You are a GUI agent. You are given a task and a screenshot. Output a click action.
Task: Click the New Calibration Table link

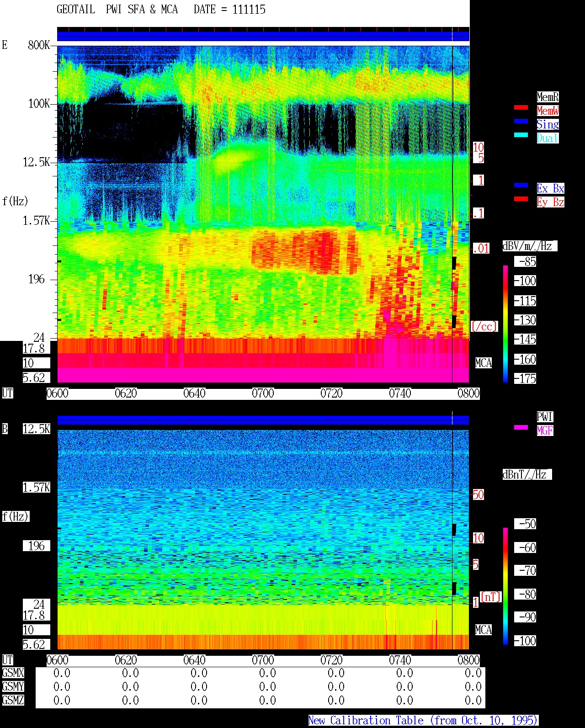click(x=423, y=721)
